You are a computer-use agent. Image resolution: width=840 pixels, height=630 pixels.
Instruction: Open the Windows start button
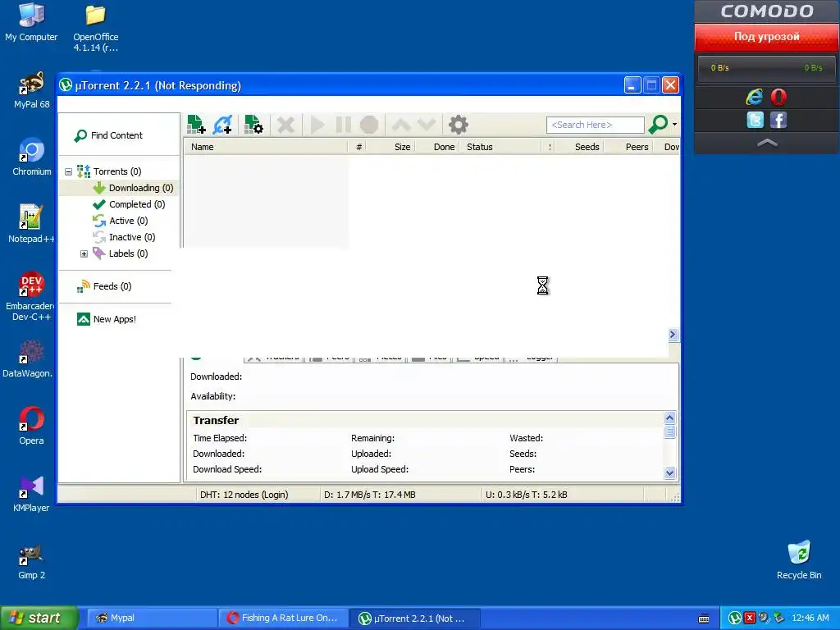pos(39,618)
